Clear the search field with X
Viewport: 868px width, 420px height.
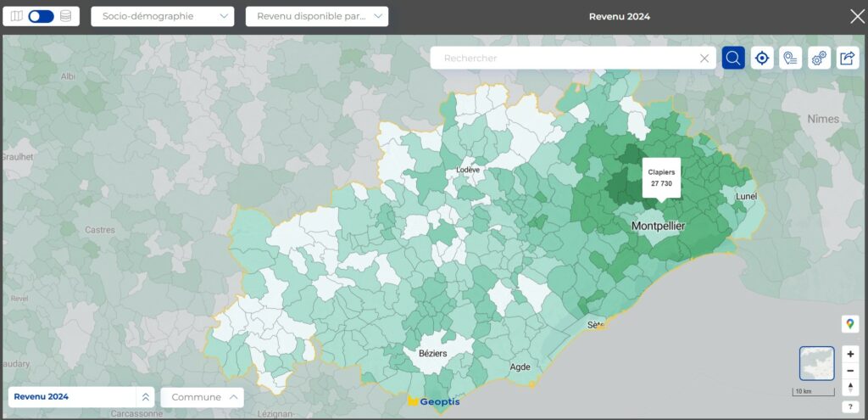point(704,59)
